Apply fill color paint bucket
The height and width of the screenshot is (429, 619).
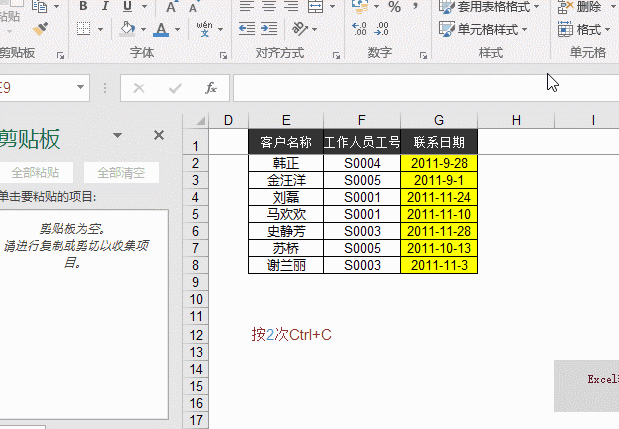click(127, 29)
